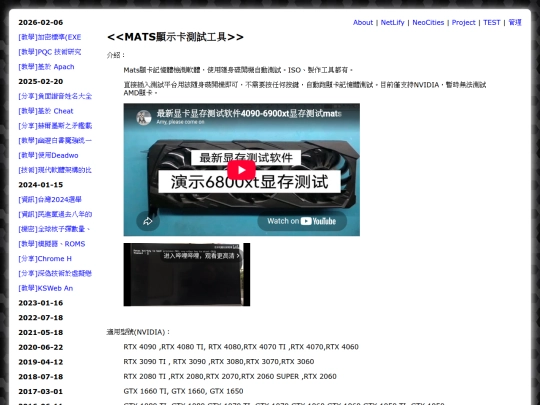Click the RTX 2080 TI model list line

pos(230,376)
